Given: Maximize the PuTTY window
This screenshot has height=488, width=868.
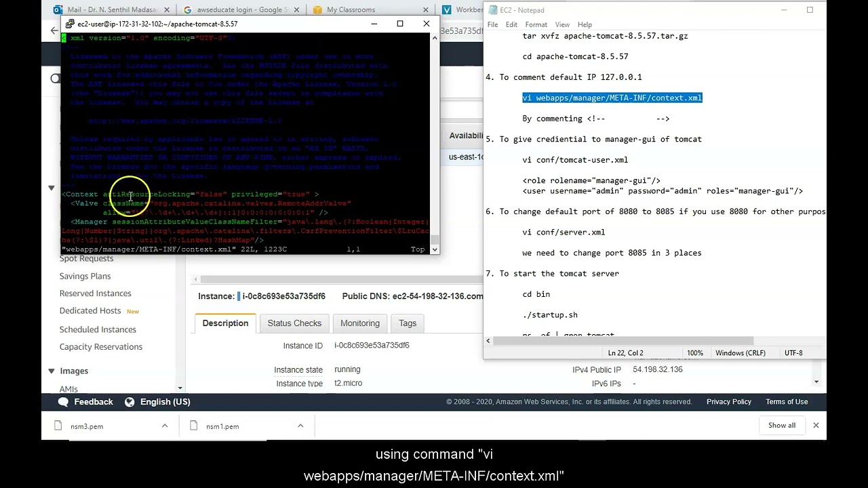Looking at the screenshot, I should click(400, 24).
